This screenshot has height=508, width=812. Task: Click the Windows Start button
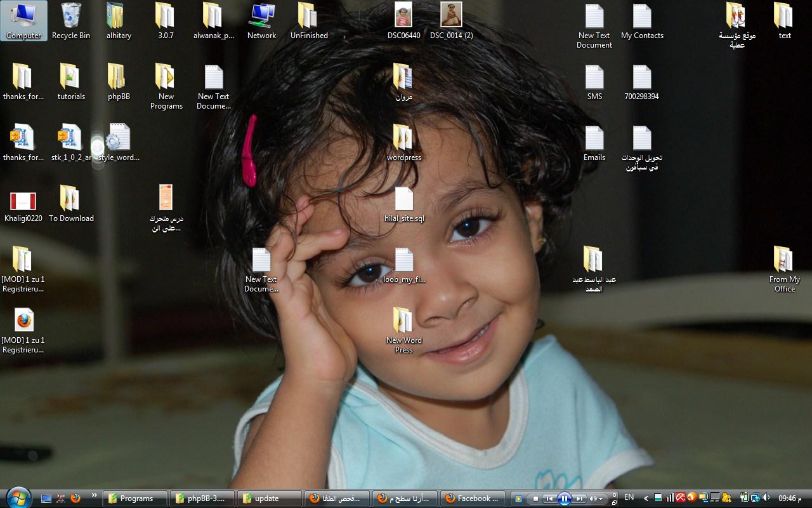coord(18,497)
